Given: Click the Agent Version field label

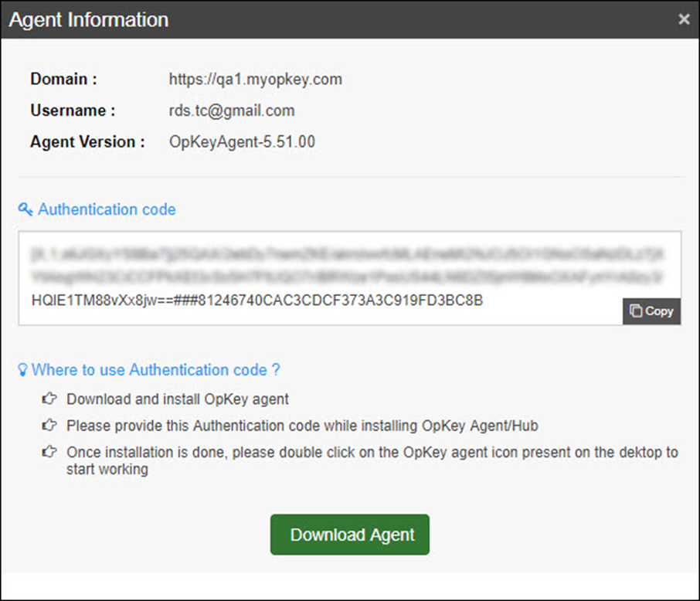Looking at the screenshot, I should pos(87,142).
